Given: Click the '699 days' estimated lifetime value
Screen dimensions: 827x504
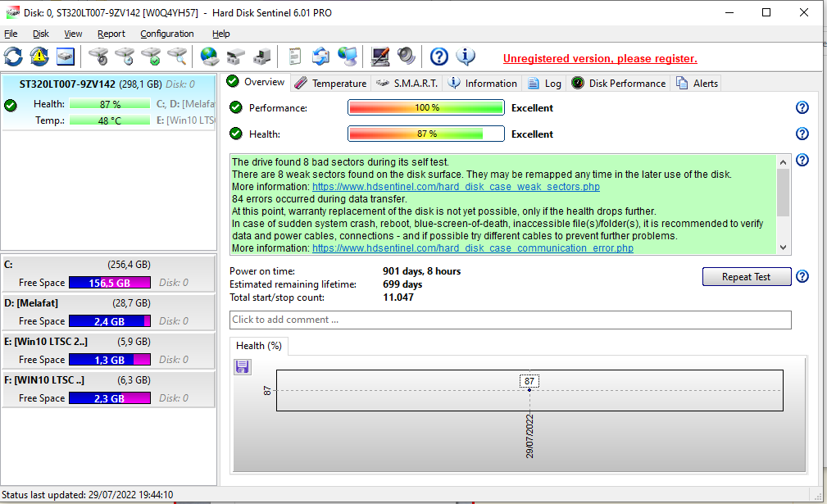Looking at the screenshot, I should (x=402, y=284).
